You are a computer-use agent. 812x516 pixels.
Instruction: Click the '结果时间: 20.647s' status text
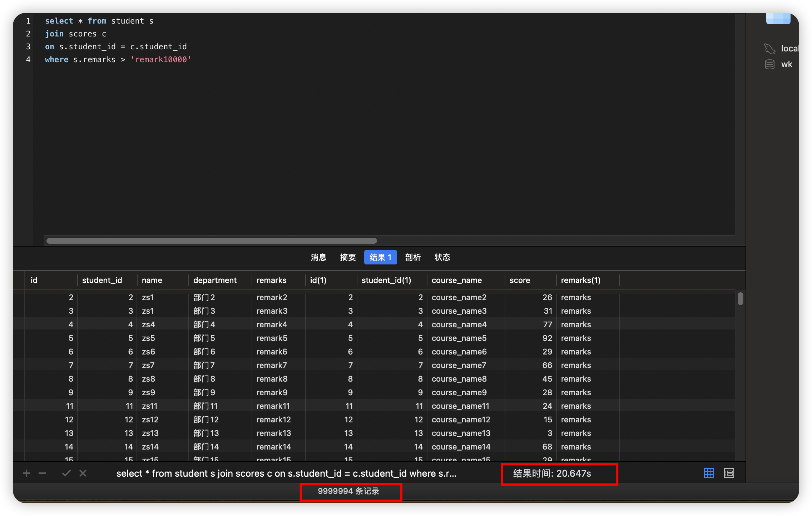[552, 473]
